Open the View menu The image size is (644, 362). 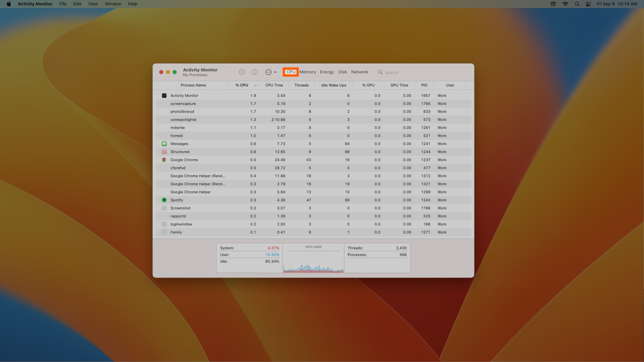(x=93, y=4)
